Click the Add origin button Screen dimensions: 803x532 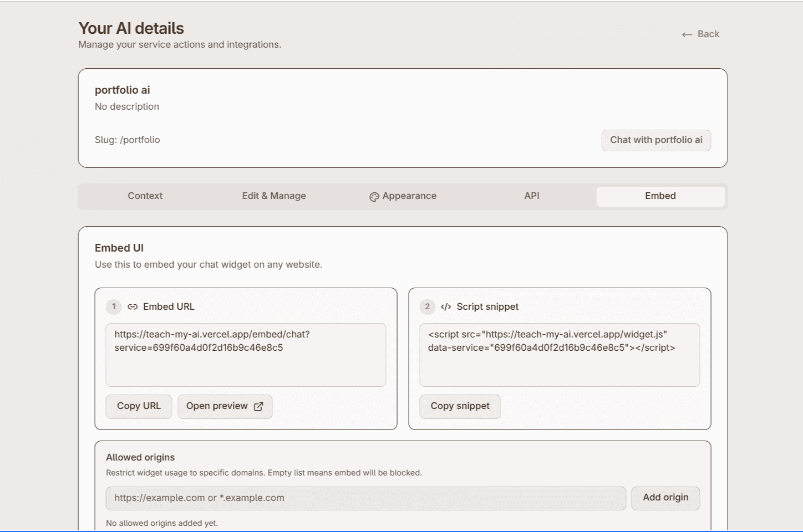click(x=665, y=498)
